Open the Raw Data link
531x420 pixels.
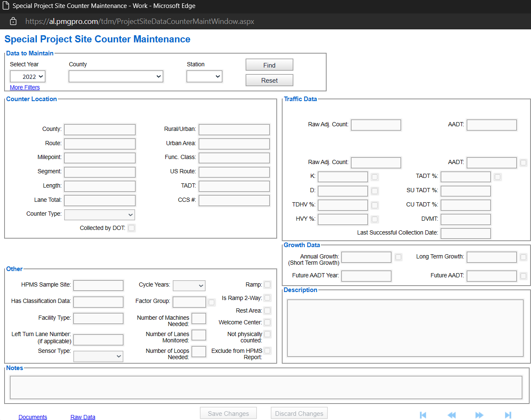tap(82, 417)
